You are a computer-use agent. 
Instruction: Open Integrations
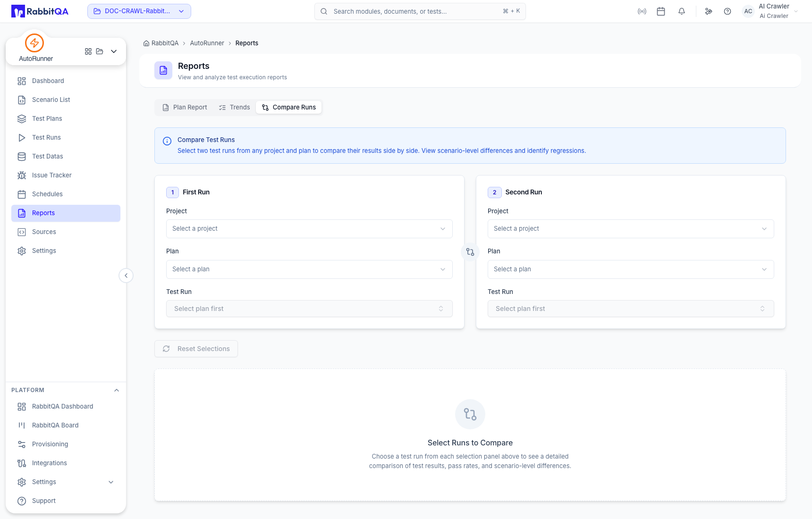tap(66, 463)
